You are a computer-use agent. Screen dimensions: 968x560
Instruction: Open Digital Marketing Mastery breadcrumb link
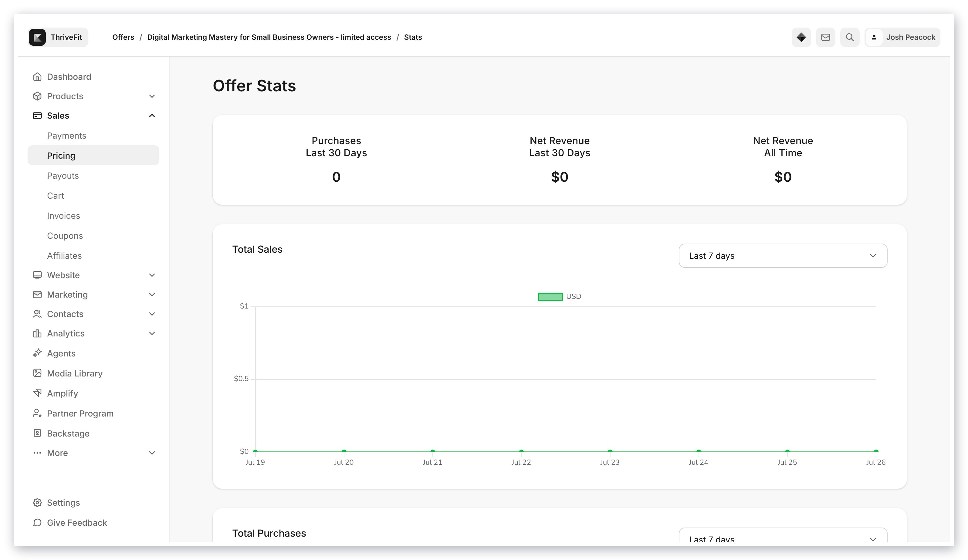pyautogui.click(x=269, y=37)
